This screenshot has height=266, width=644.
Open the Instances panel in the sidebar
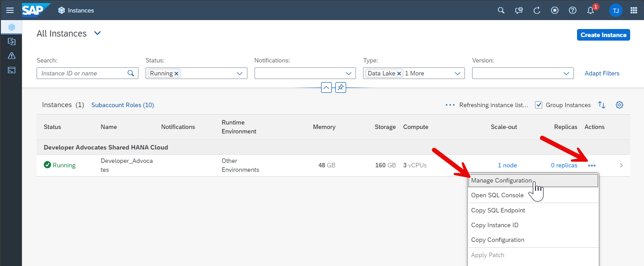[x=11, y=27]
